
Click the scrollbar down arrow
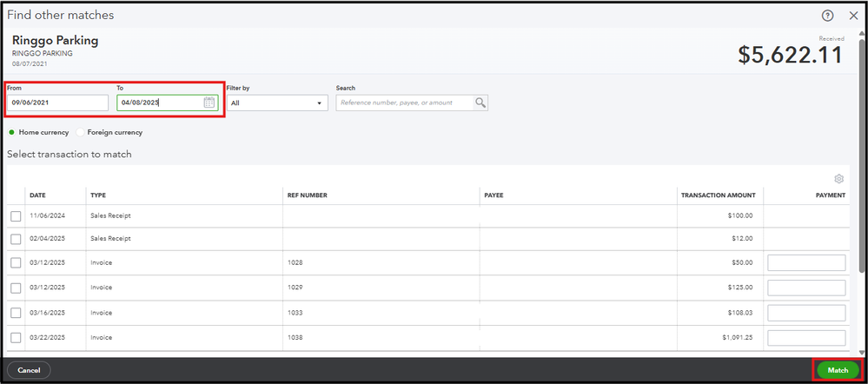pos(861,352)
